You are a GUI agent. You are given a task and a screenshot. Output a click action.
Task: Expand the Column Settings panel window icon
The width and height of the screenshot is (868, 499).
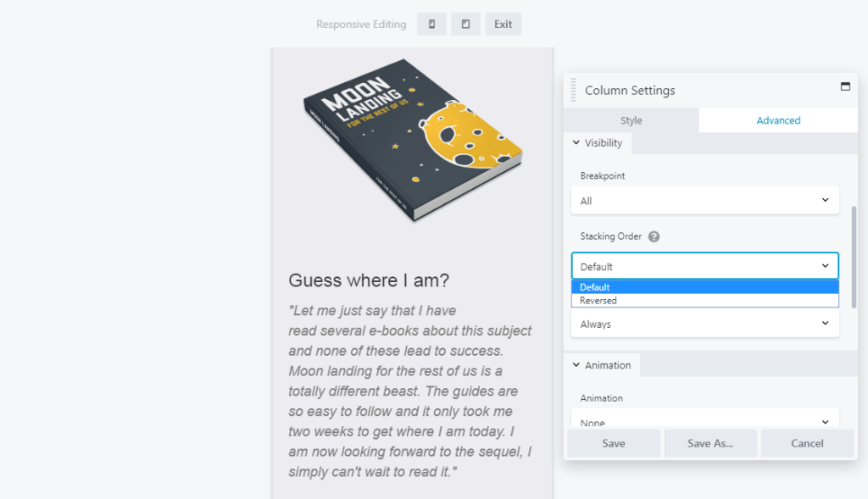click(844, 86)
